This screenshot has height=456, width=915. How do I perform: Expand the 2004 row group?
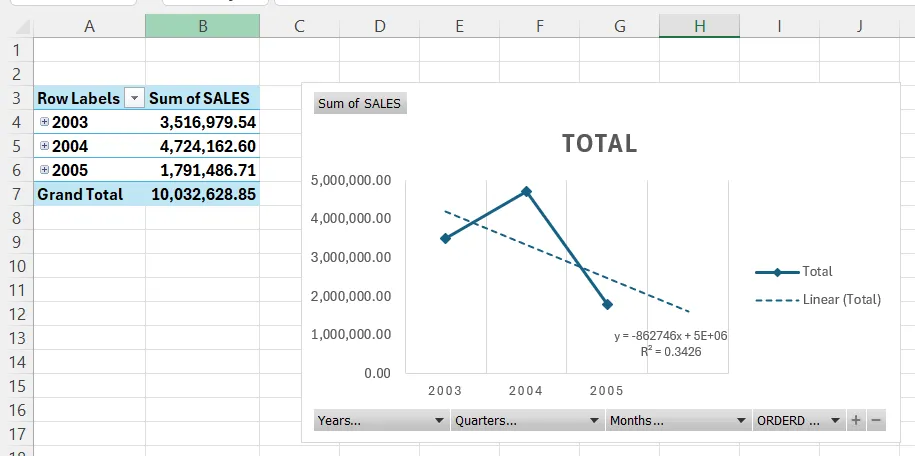tap(44, 146)
